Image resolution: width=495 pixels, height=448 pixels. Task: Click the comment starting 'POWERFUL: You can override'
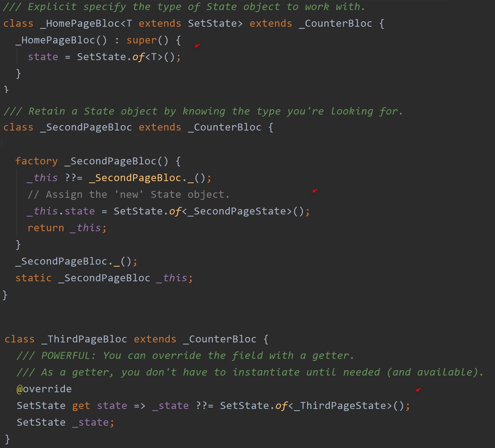coord(185,356)
